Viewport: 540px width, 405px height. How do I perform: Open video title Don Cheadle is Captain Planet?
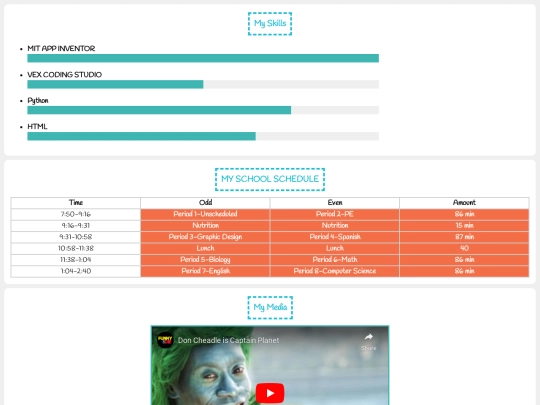tap(228, 340)
